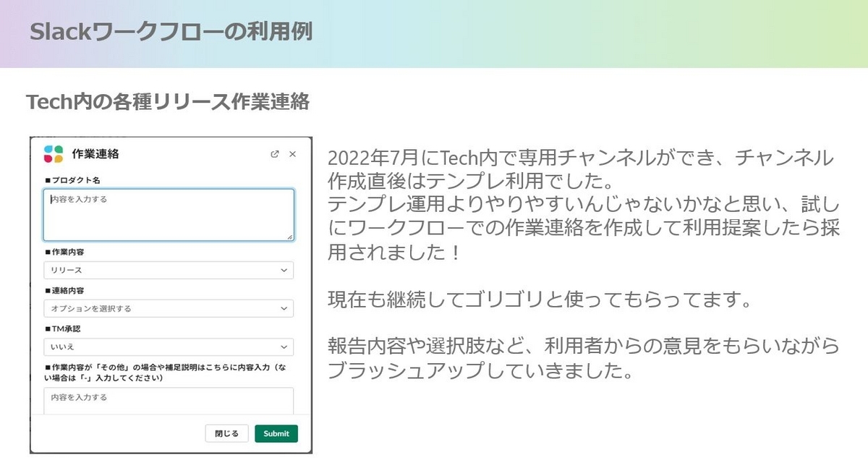Select the ■TM承認 label

(x=62, y=328)
